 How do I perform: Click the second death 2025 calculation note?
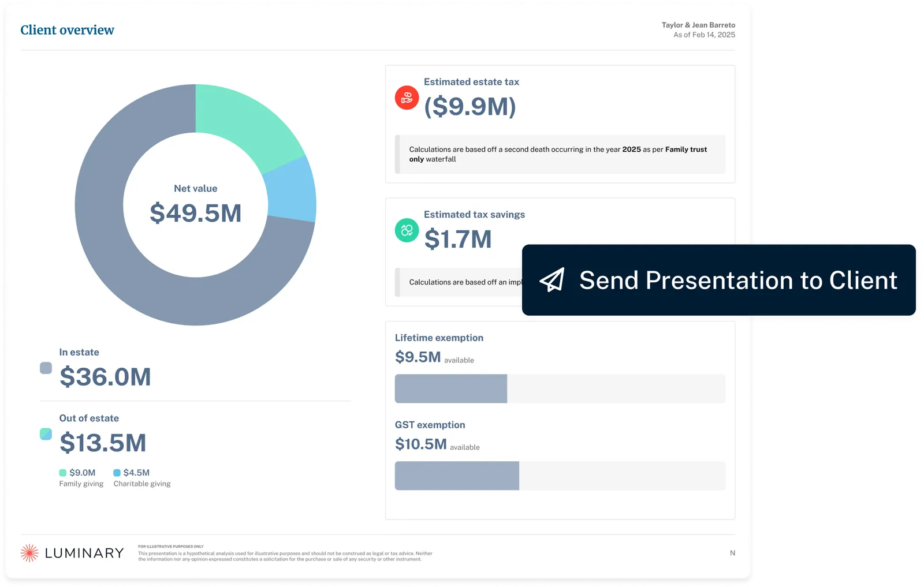pos(560,154)
